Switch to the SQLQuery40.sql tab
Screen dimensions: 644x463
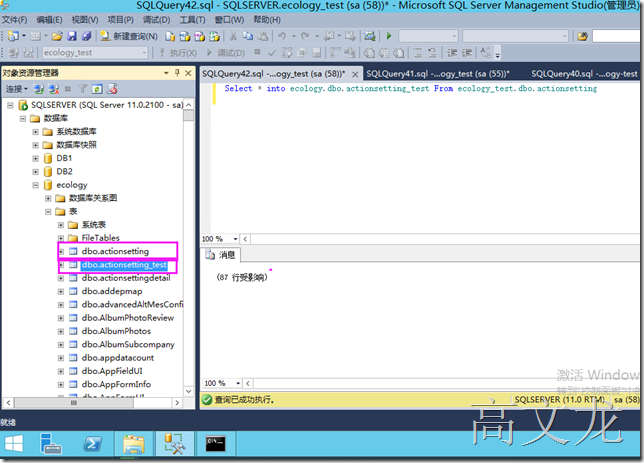click(x=584, y=74)
